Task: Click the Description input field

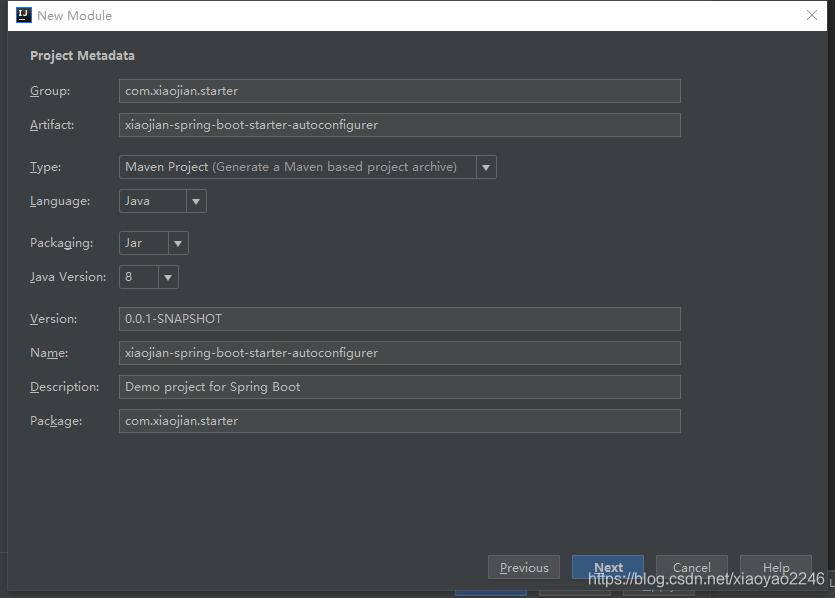Action: [x=399, y=387]
